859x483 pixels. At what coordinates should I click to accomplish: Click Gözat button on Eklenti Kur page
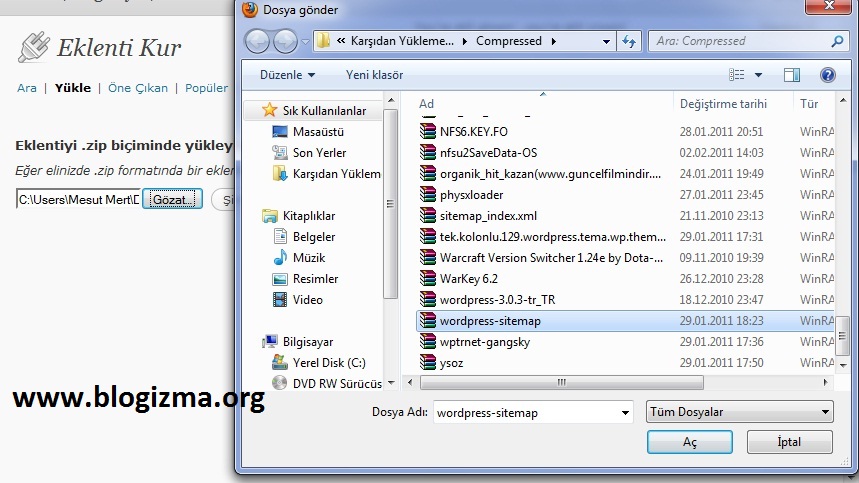click(x=173, y=199)
